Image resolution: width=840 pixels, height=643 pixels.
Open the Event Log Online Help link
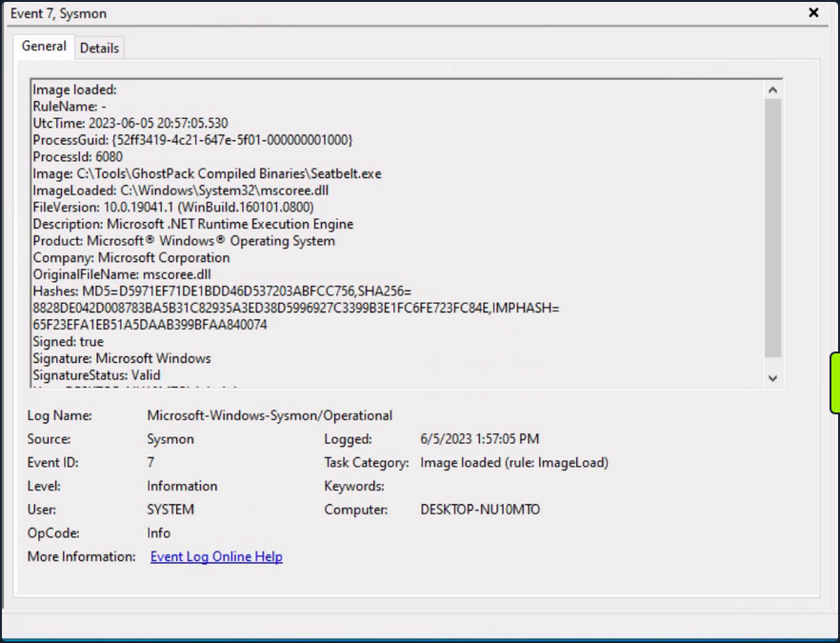point(216,556)
